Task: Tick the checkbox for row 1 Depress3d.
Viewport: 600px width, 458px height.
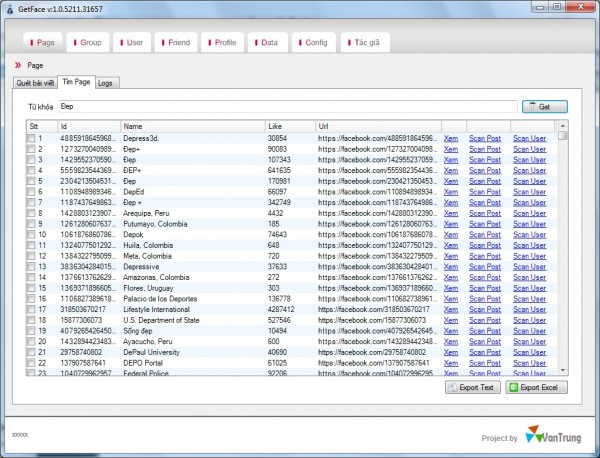Action: click(32, 138)
